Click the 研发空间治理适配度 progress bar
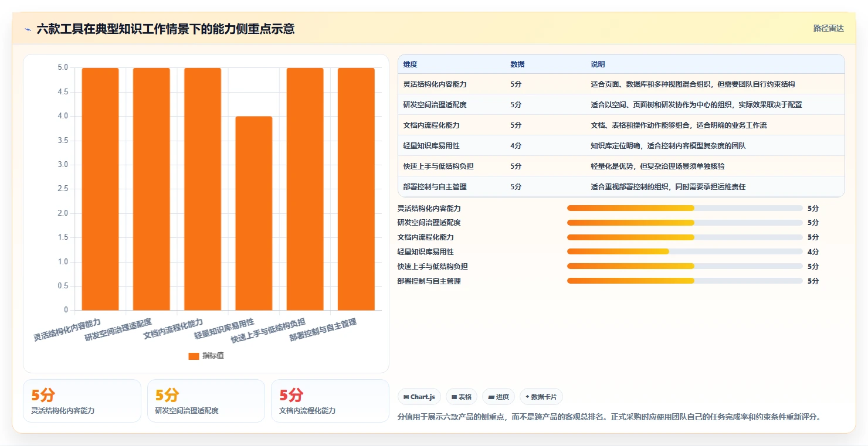This screenshot has height=446, width=868. tap(684, 223)
